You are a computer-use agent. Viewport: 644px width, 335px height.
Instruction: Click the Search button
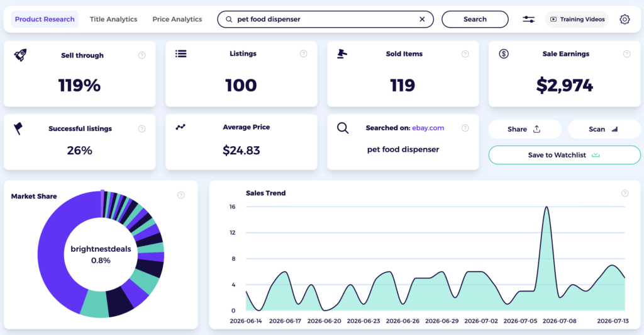[475, 20]
